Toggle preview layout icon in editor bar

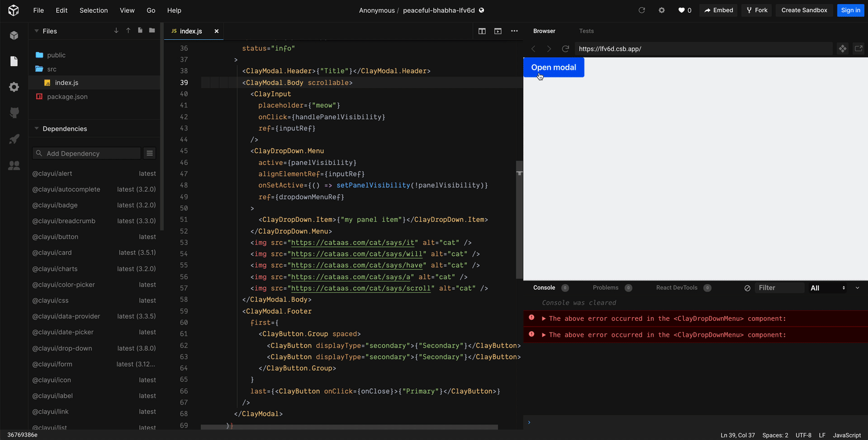(498, 31)
